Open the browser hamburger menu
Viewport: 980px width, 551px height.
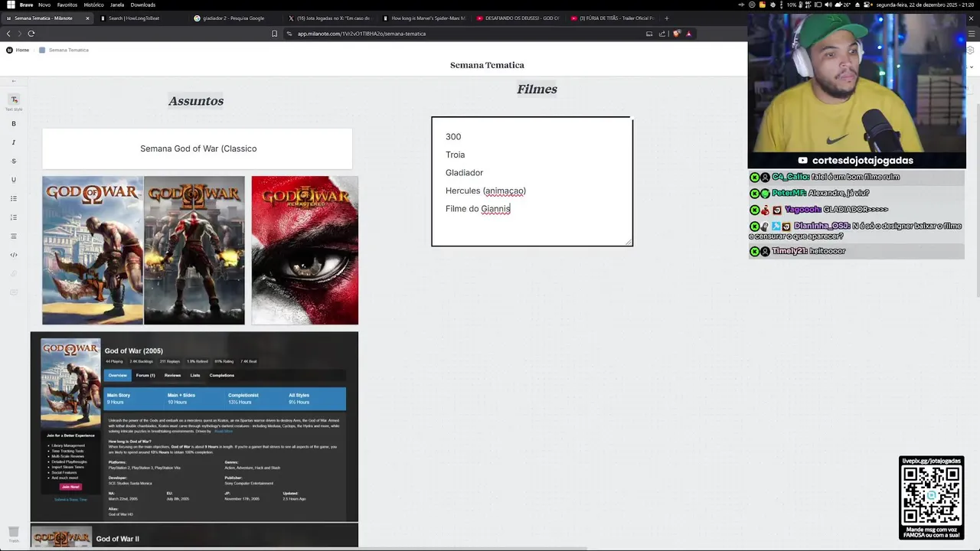pyautogui.click(x=972, y=34)
